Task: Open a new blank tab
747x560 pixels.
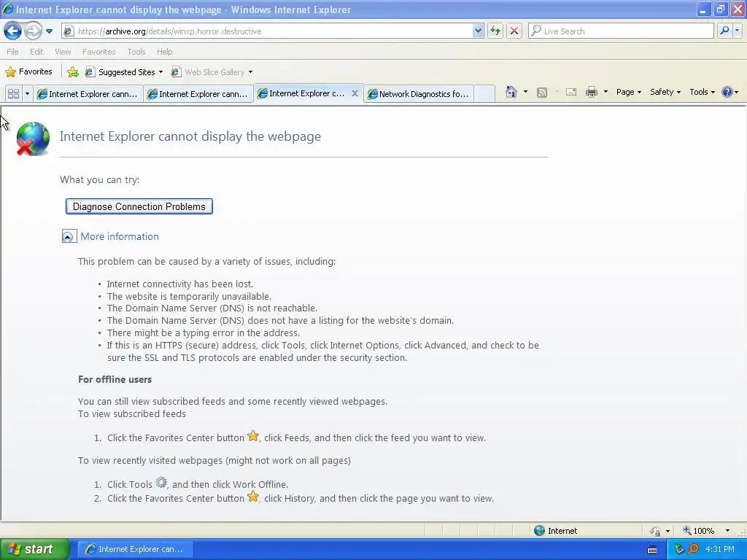Action: pos(484,94)
